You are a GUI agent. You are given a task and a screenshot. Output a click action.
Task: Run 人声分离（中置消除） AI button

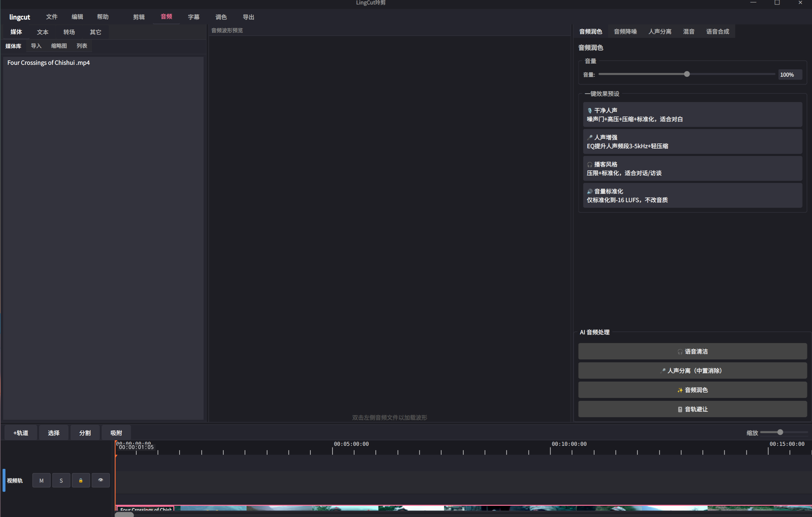tap(693, 371)
